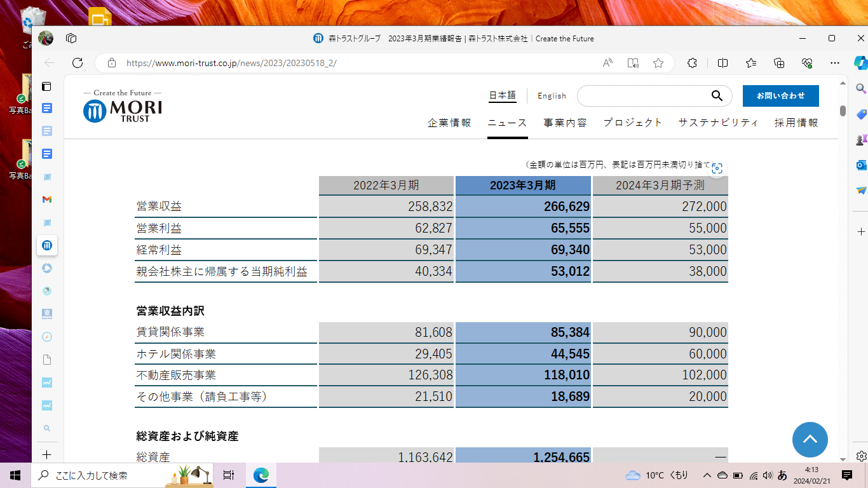
Task: Toggle the Japanese IME あ indicator
Action: [782, 475]
